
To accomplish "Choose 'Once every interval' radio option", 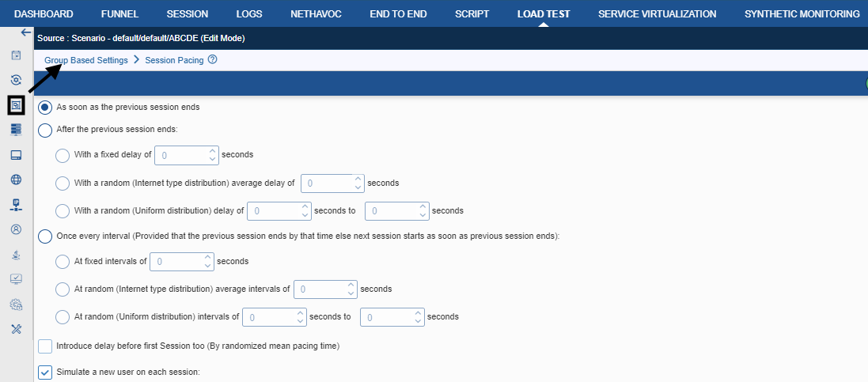I will [x=45, y=236].
